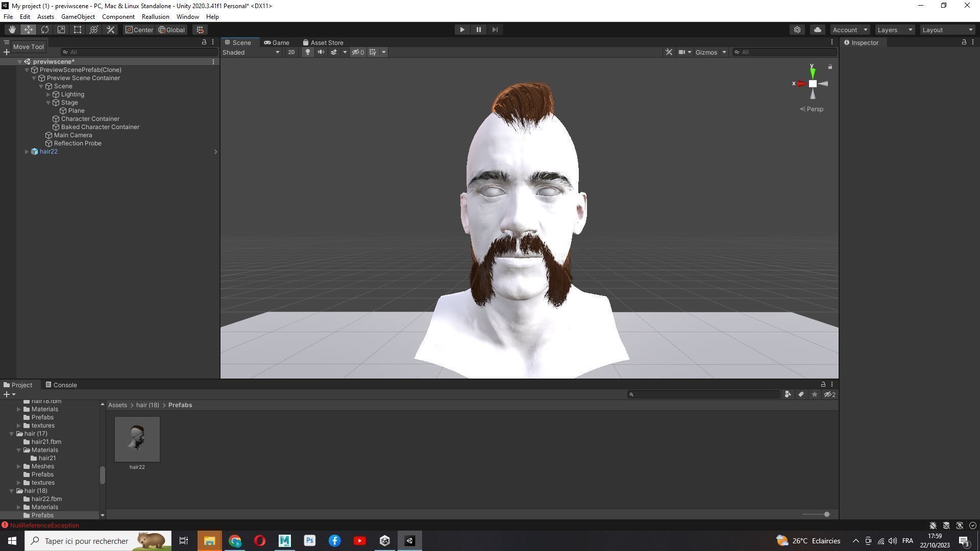Select the Rotate tool
Viewport: 980px width, 551px height.
tap(44, 30)
